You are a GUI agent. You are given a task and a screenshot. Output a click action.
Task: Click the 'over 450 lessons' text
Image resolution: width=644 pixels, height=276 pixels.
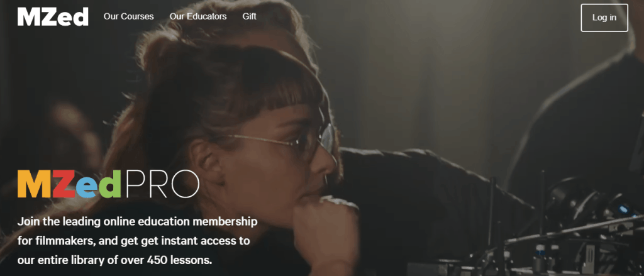(x=177, y=260)
